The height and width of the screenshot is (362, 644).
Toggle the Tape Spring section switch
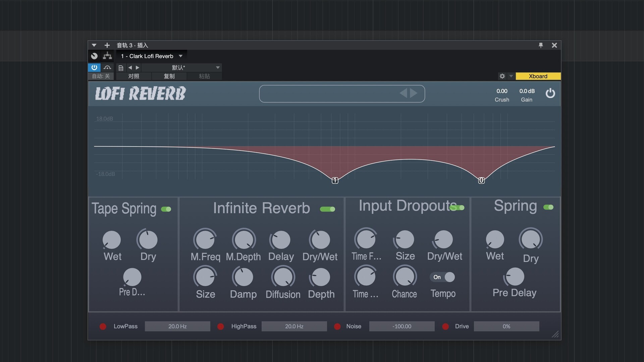pos(166,209)
